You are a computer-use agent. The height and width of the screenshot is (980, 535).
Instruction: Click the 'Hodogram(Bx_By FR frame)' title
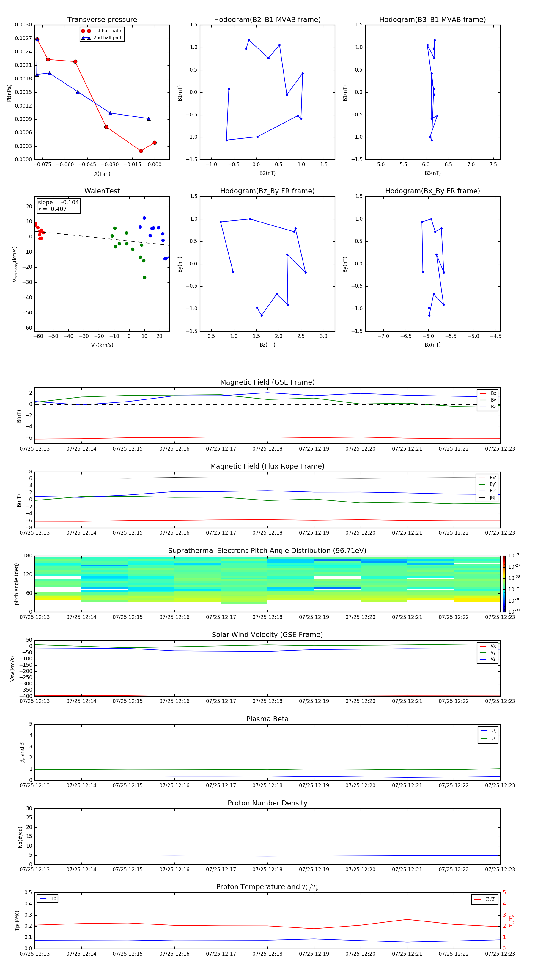tap(432, 191)
